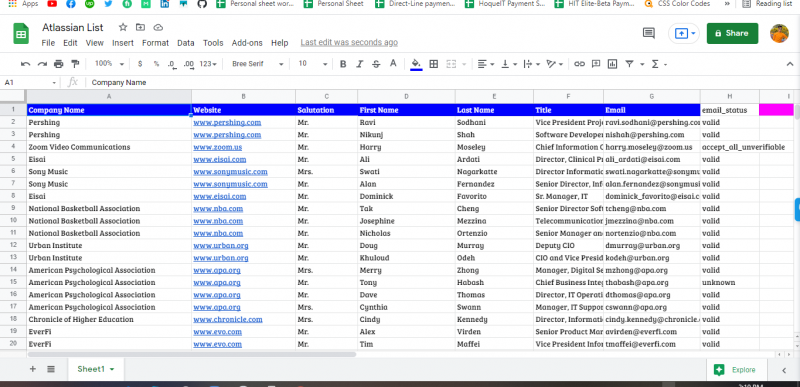Screen dimensions: 800x387
Task: Star the Atlassian List document
Action: (123, 27)
